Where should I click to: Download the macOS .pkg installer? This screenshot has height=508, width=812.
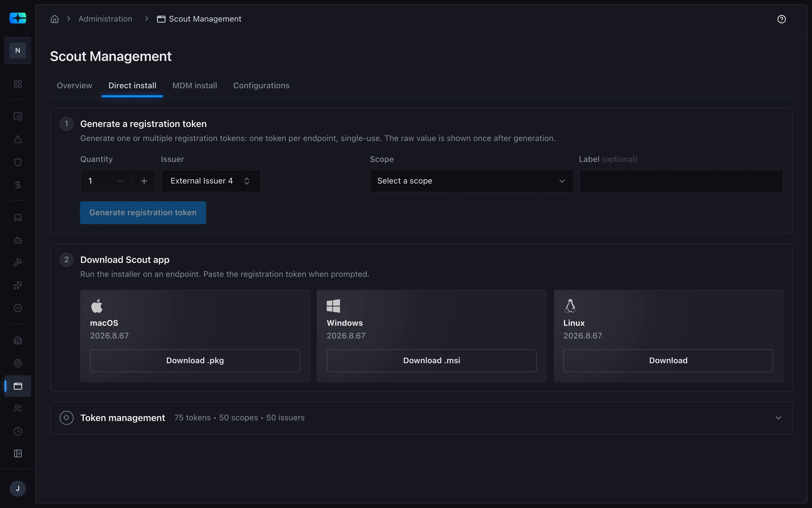tap(195, 360)
